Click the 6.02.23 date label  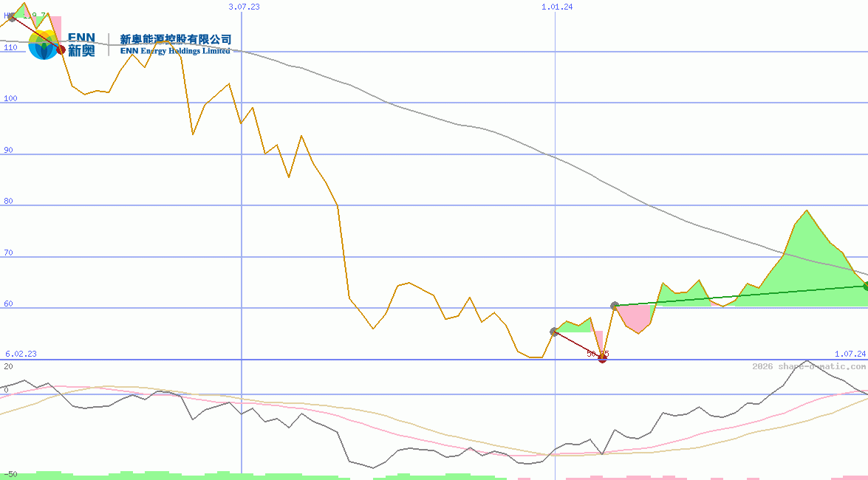pyautogui.click(x=20, y=354)
